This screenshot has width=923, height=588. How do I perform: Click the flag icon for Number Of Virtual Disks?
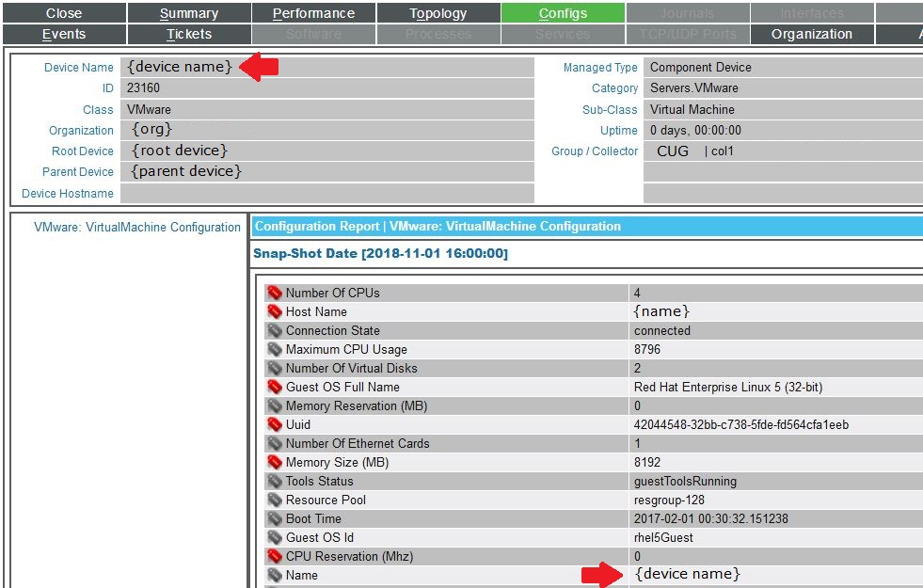(274, 368)
